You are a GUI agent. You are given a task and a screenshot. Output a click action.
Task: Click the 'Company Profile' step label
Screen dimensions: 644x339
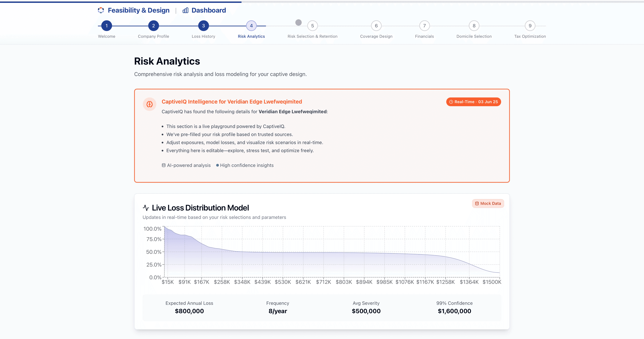153,36
